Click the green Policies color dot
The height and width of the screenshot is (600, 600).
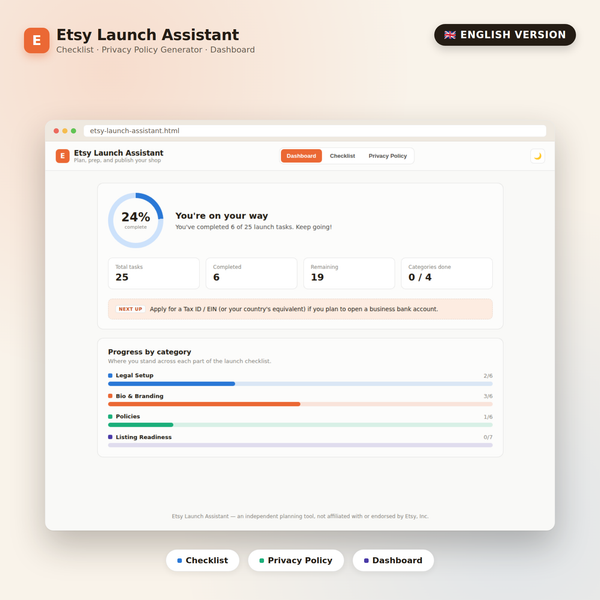click(110, 417)
